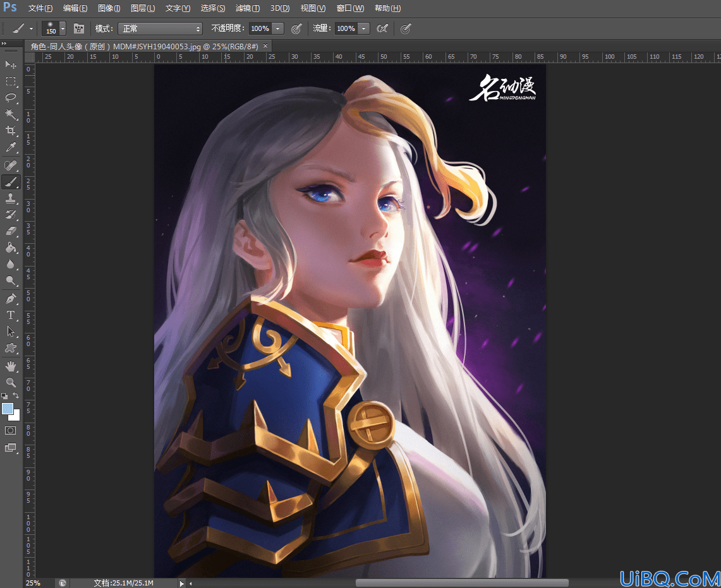Select the Eyedropper tool
The height and width of the screenshot is (588, 721).
click(x=11, y=147)
